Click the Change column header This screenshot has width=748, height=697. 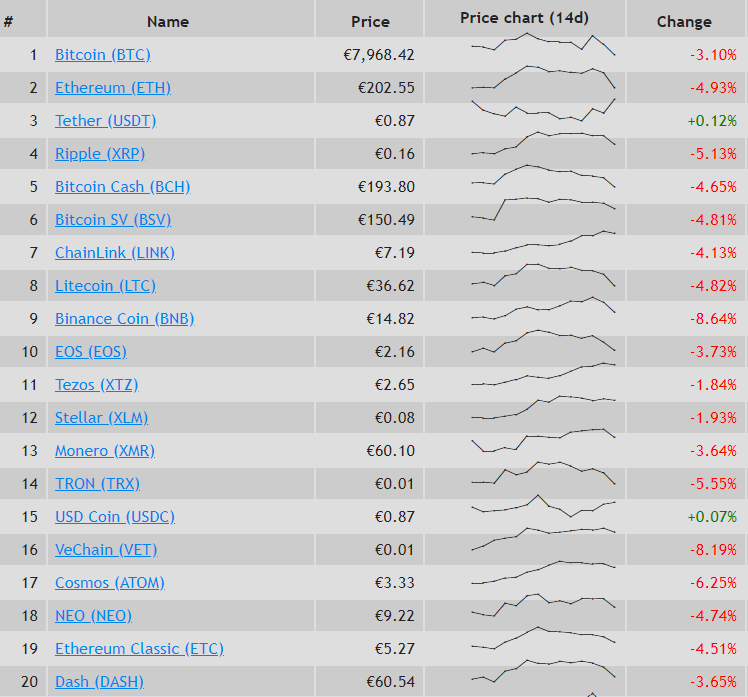pos(684,22)
